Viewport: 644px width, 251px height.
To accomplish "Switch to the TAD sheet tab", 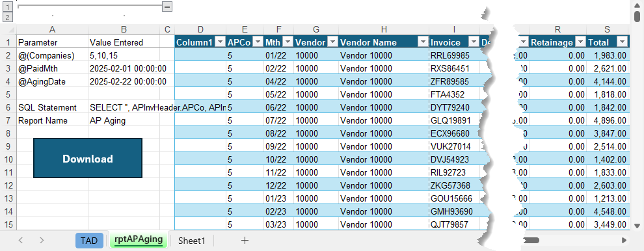I will [x=89, y=241].
